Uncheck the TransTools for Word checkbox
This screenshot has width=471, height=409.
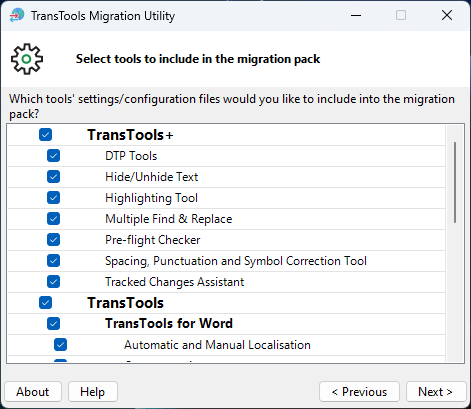tap(53, 323)
